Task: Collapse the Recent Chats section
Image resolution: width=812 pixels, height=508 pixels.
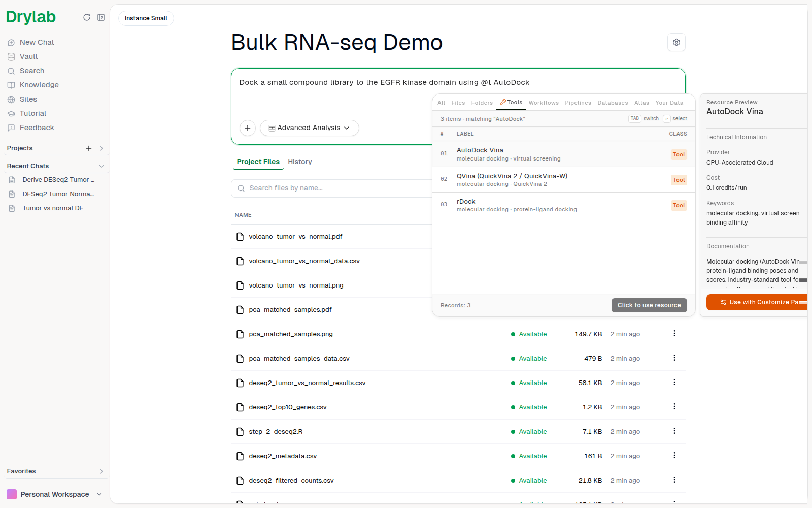Action: click(101, 166)
